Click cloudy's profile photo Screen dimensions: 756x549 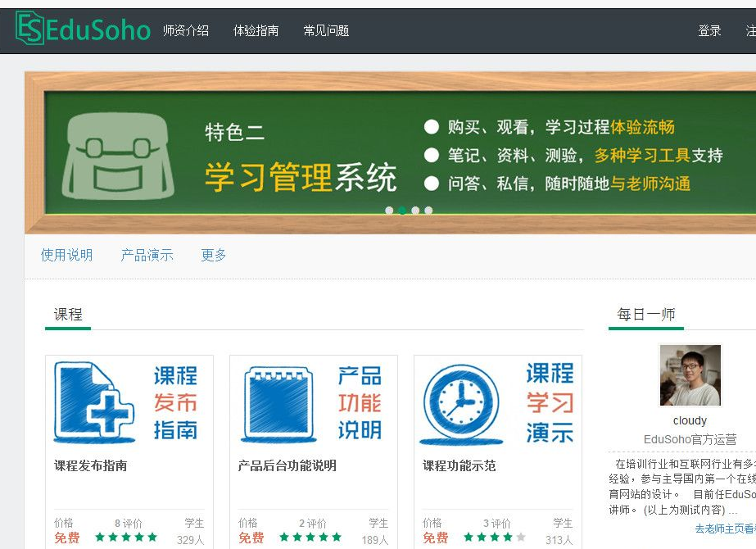[x=690, y=375]
